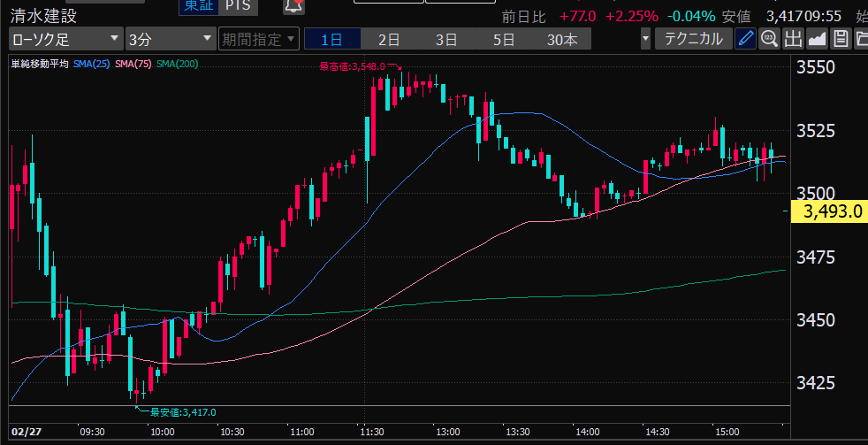Viewport: 868px width, 445px height.
Task: Open the ローソク足 chart type dropdown
Action: coord(65,39)
